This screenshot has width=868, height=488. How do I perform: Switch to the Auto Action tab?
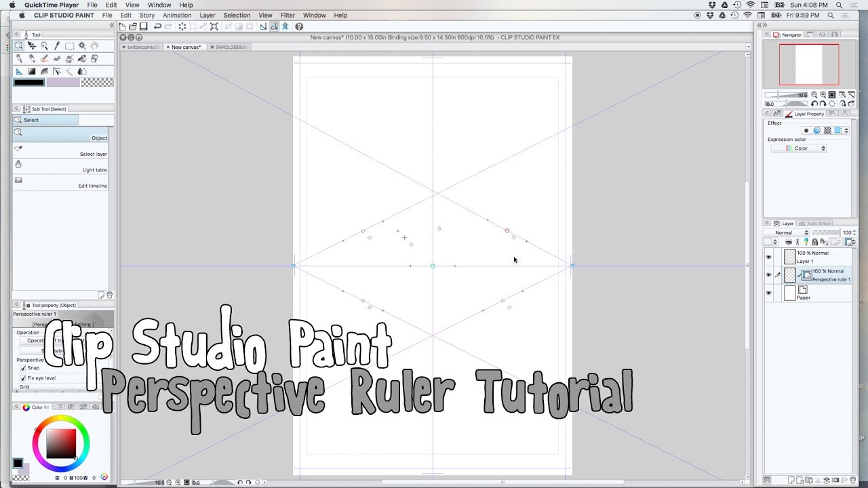tap(814, 223)
